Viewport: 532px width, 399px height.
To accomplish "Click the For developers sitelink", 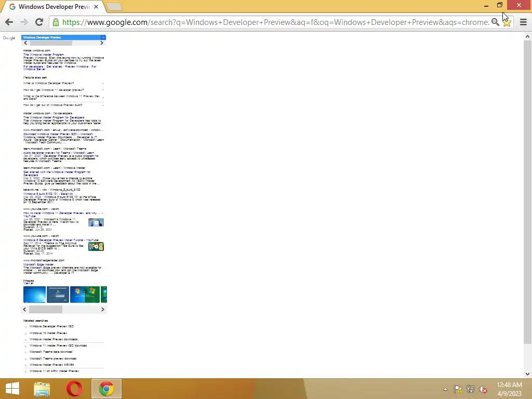I will [x=33, y=66].
